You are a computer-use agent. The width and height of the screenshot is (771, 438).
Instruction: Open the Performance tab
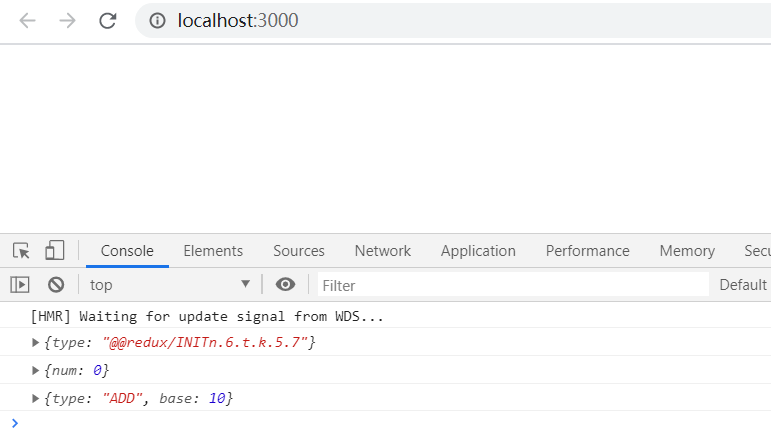coord(588,251)
